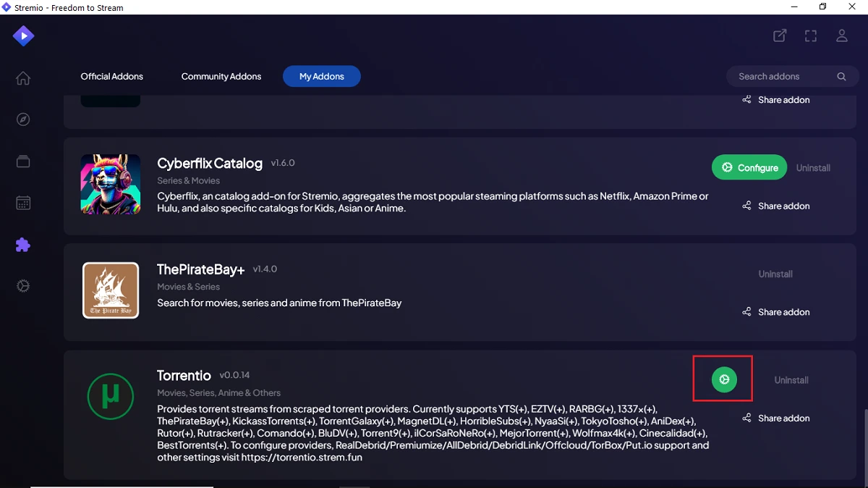Click the Search addons field
868x488 pixels.
click(791, 76)
